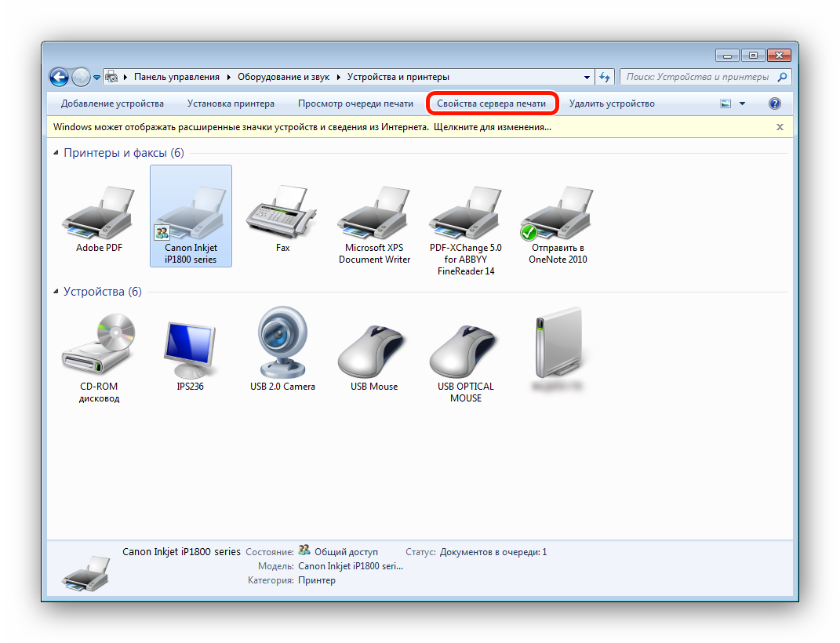This screenshot has height=643, width=840.
Task: Open Просмотр очереди печати
Action: pyautogui.click(x=355, y=104)
